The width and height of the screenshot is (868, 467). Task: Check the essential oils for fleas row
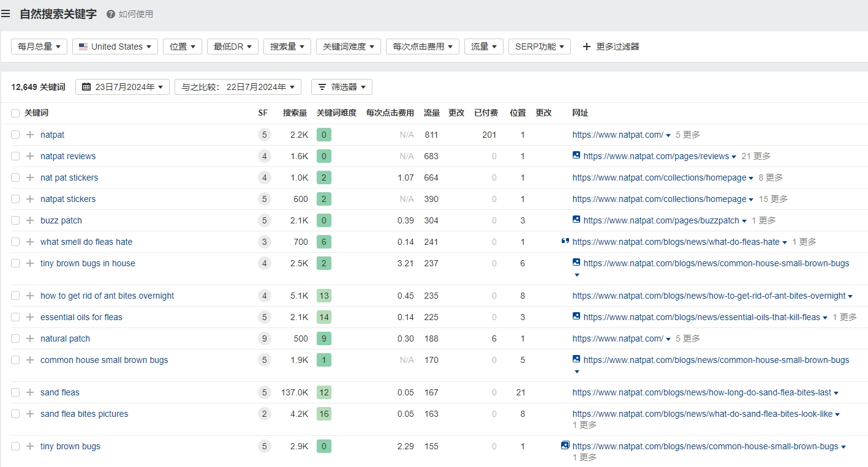tap(15, 317)
